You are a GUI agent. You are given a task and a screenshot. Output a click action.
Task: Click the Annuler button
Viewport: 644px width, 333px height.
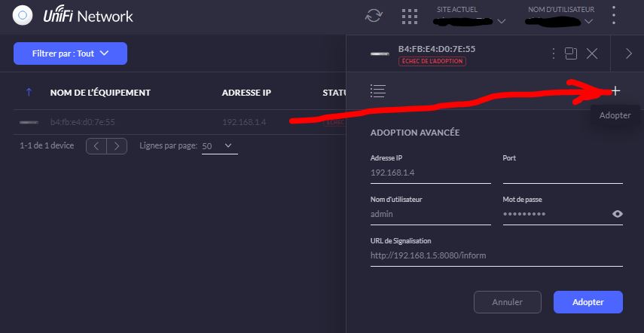[x=507, y=301]
